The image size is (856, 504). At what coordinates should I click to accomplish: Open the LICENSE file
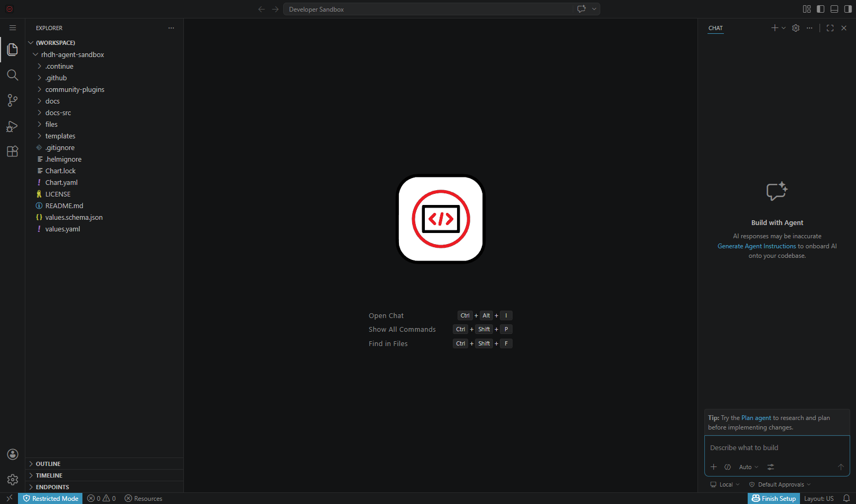pyautogui.click(x=105, y=194)
